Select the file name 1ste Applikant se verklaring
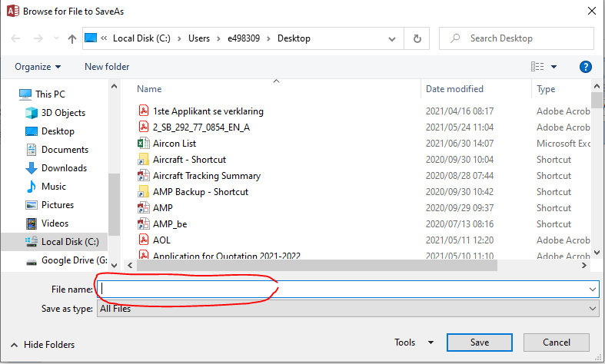The width and height of the screenshot is (605, 364). point(208,111)
